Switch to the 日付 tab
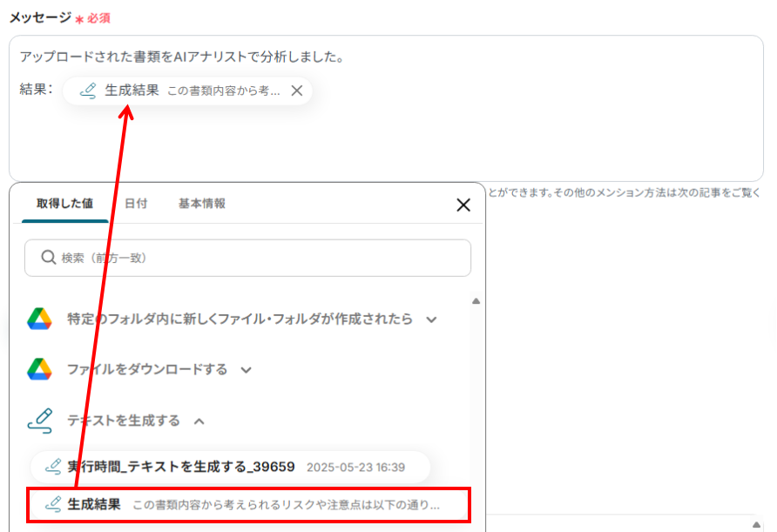The height and width of the screenshot is (532, 777). tap(136, 204)
